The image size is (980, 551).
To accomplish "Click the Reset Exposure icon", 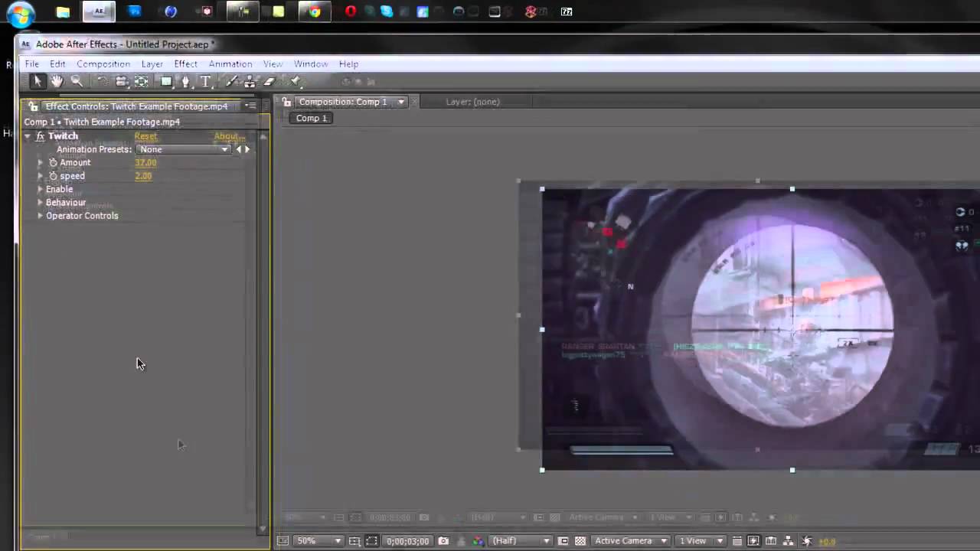I will [x=806, y=541].
